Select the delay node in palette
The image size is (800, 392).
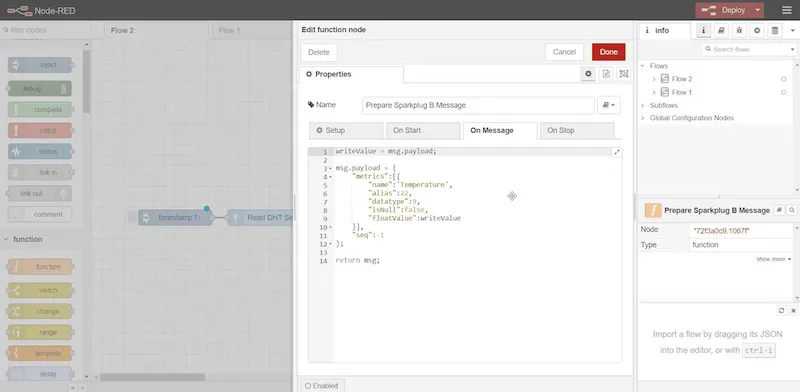click(40, 374)
